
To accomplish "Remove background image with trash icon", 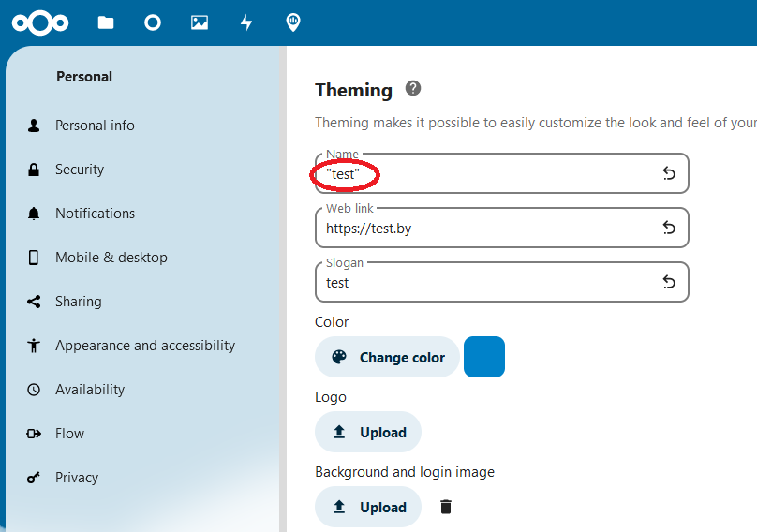I will coord(446,507).
